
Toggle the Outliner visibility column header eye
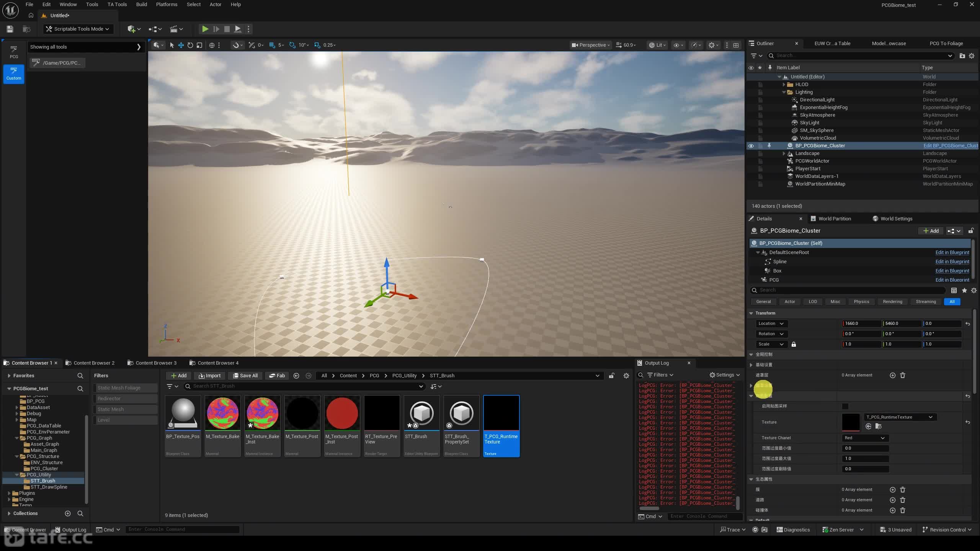(x=751, y=68)
